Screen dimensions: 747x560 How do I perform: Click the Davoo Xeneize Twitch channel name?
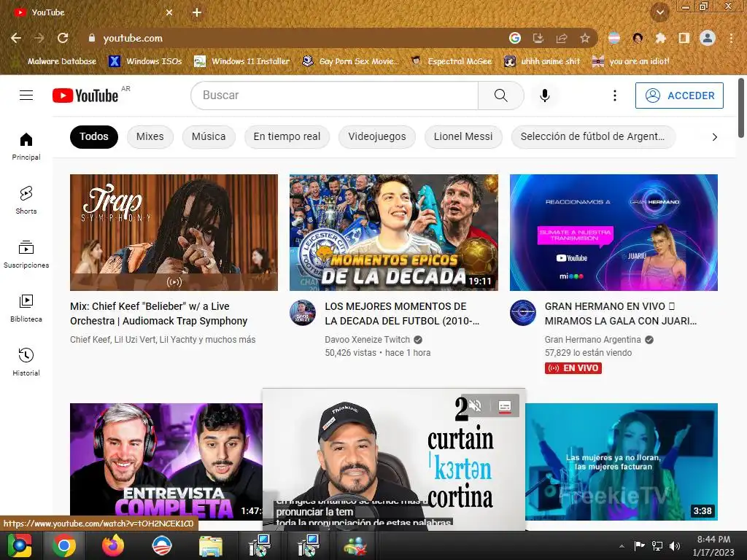tap(368, 340)
